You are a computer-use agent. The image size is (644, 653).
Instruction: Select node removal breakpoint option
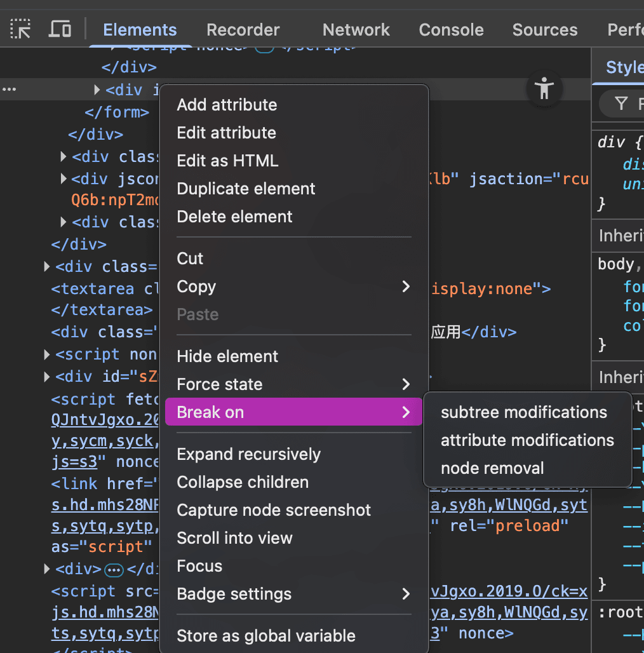(x=492, y=468)
